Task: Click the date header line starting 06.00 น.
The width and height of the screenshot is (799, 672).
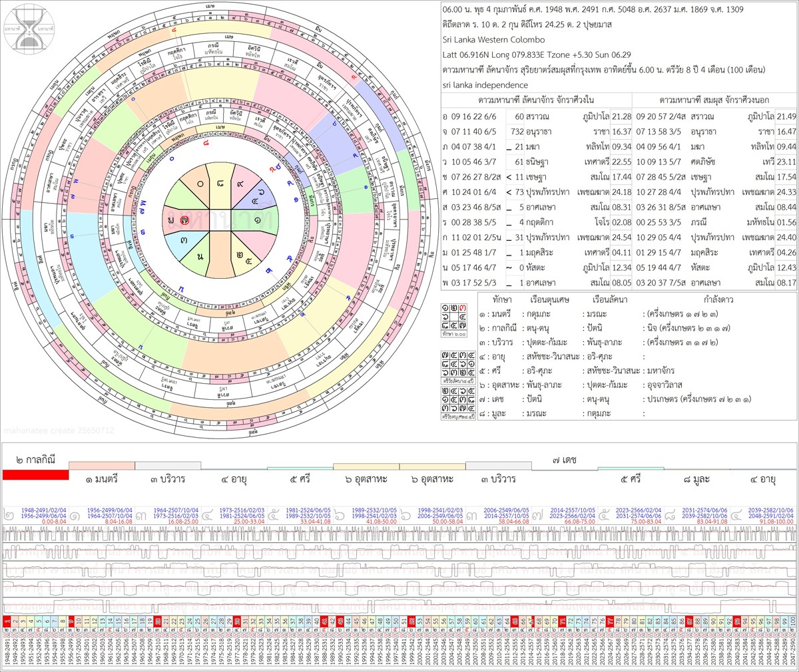Action: (x=593, y=9)
